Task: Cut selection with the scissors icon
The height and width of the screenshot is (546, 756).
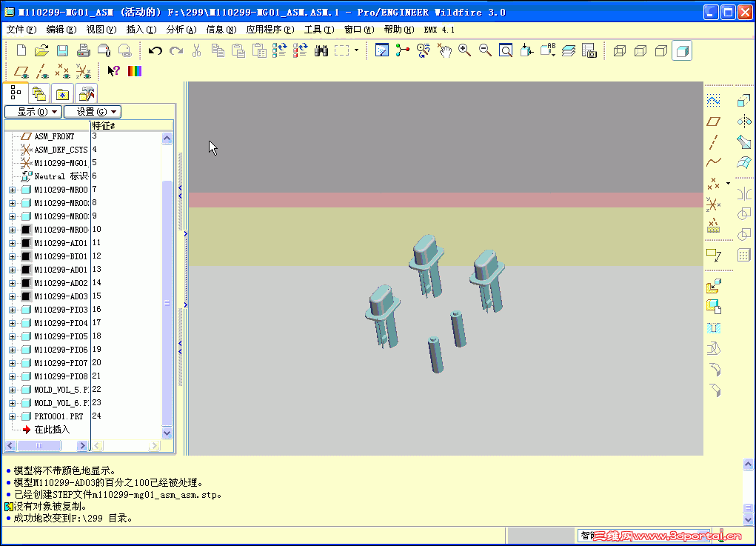Action: click(x=197, y=50)
